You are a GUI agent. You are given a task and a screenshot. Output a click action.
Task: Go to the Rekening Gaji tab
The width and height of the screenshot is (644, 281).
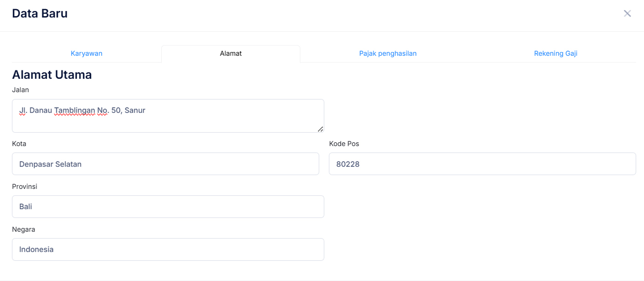tap(556, 53)
